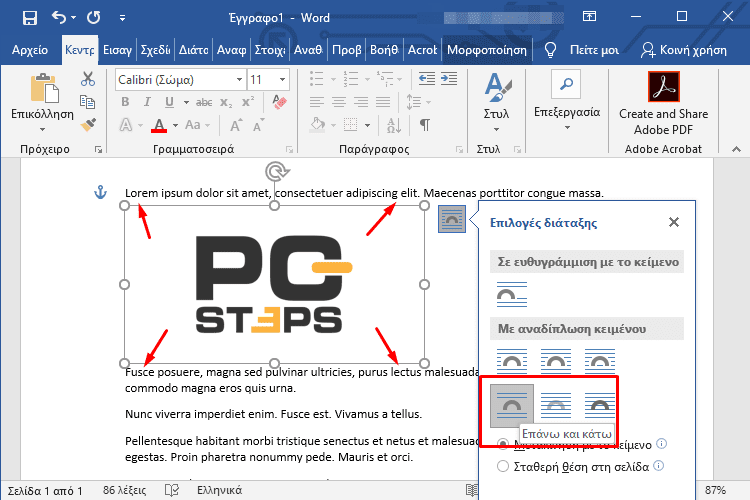Customize the Quick Access Toolbar
The height and width of the screenshot is (500, 750).
click(122, 18)
